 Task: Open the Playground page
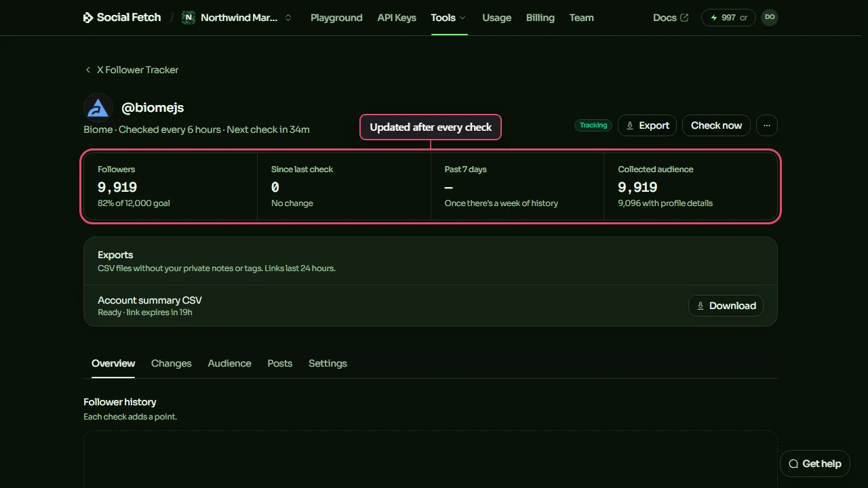coord(336,18)
